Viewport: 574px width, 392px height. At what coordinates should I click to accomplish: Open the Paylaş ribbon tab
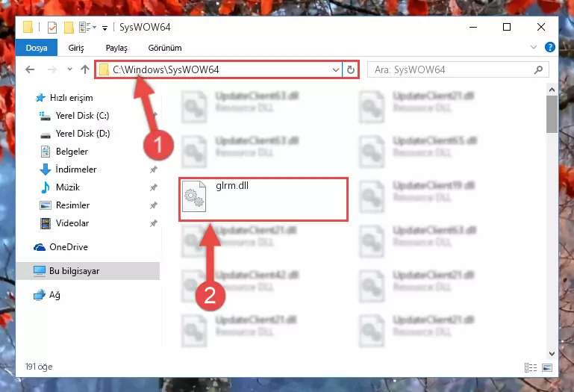click(116, 48)
